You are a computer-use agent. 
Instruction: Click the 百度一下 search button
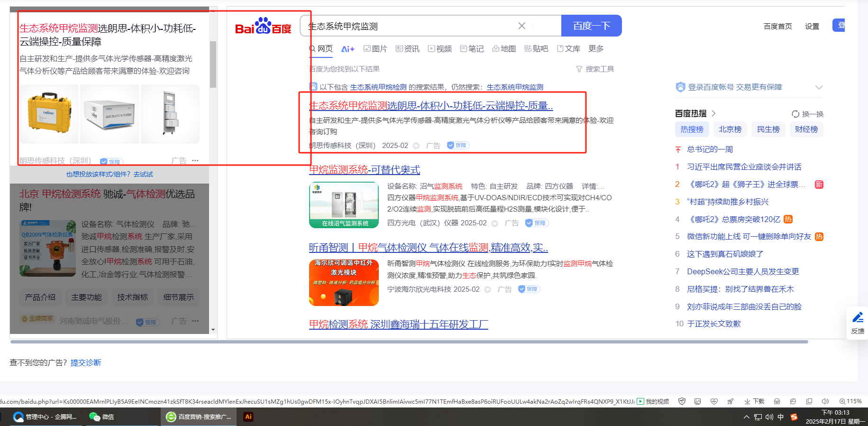(x=591, y=26)
